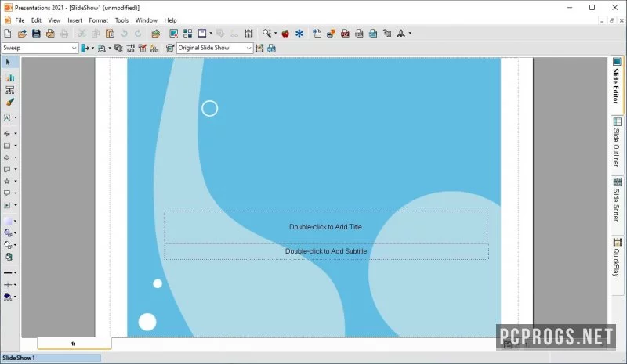Click the clipboard copy icon in left toolbox
This screenshot has height=364, width=627.
[9, 257]
